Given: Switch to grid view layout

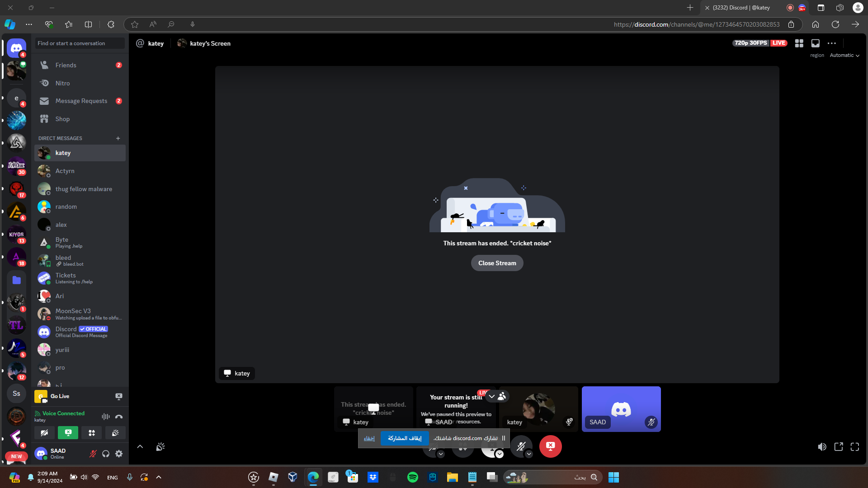Looking at the screenshot, I should pos(799,43).
